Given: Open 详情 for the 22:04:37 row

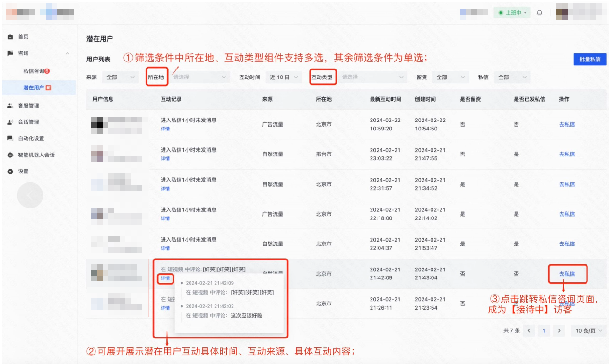Looking at the screenshot, I should (165, 248).
